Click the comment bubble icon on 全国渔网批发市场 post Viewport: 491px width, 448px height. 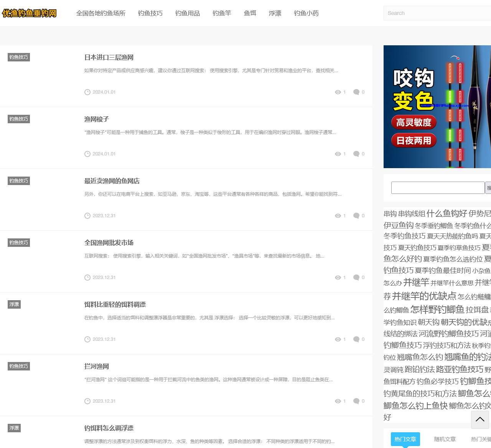[356, 278]
